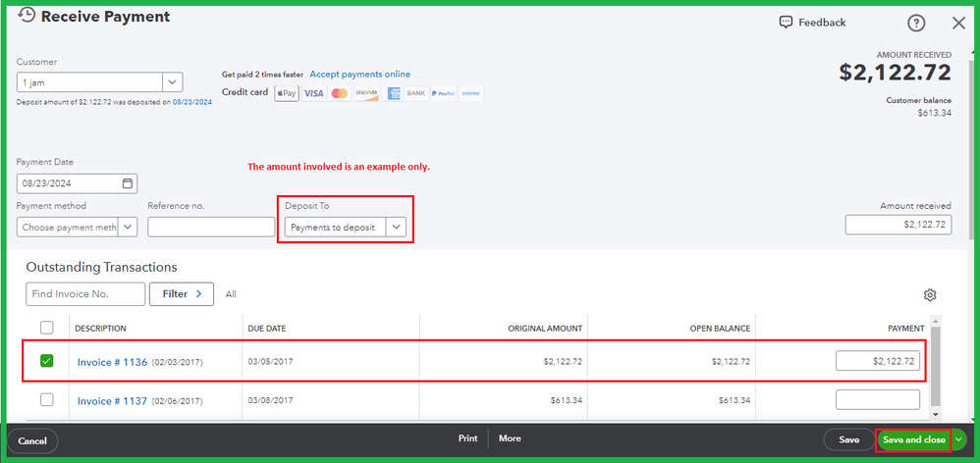This screenshot has width=980, height=463.
Task: Close the Receive Payment window
Action: click(x=958, y=24)
